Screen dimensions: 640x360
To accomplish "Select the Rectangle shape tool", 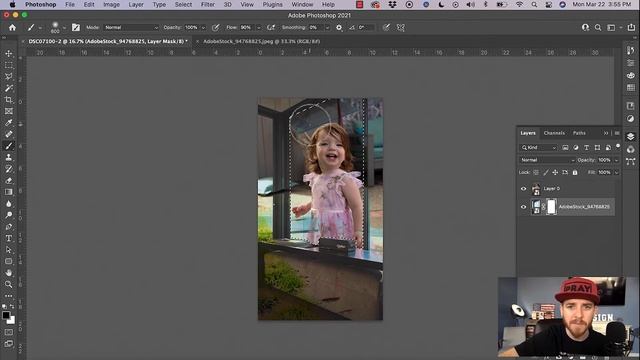I will point(9,261).
